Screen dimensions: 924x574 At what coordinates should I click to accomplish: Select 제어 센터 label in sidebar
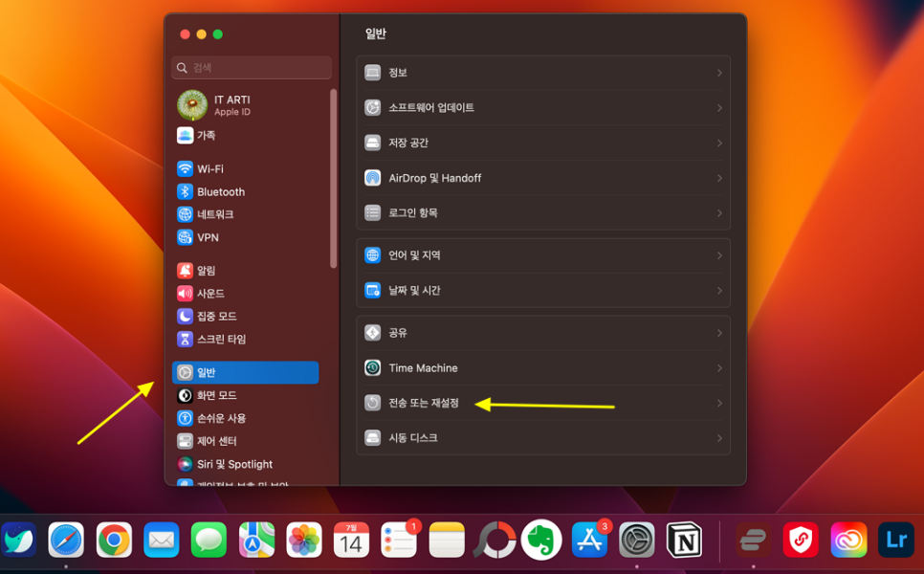pyautogui.click(x=217, y=441)
